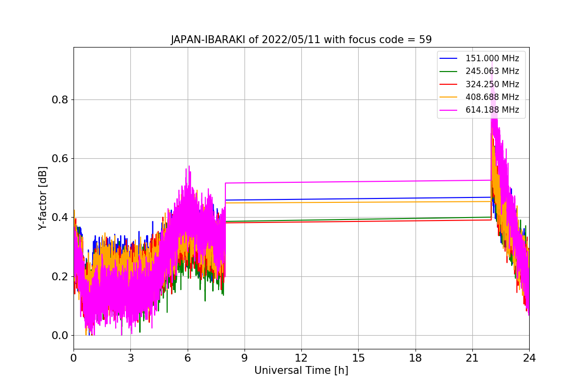Image resolution: width=588 pixels, height=392 pixels.
Task: Click the magenta line swatch in legend
Action: 449,110
